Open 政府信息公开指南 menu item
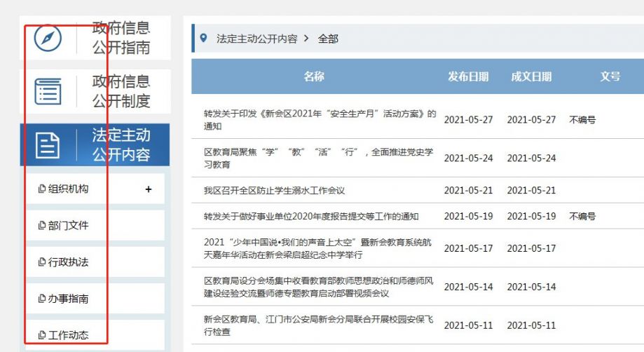 click(x=95, y=38)
